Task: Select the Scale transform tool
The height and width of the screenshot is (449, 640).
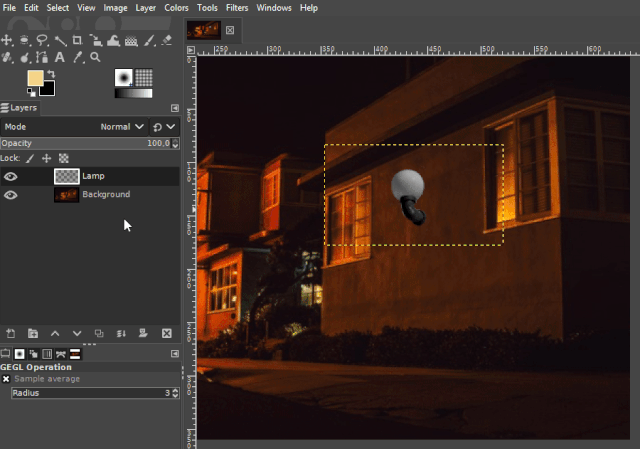Action: click(96, 40)
